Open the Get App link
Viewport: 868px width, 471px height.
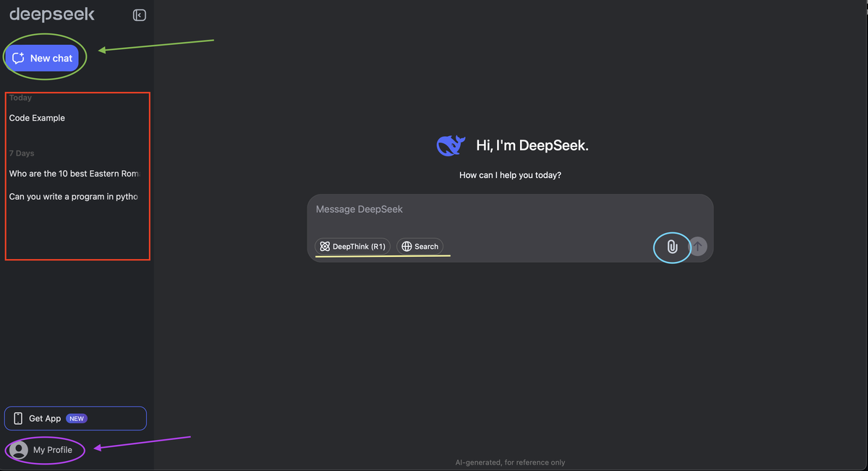click(x=75, y=418)
